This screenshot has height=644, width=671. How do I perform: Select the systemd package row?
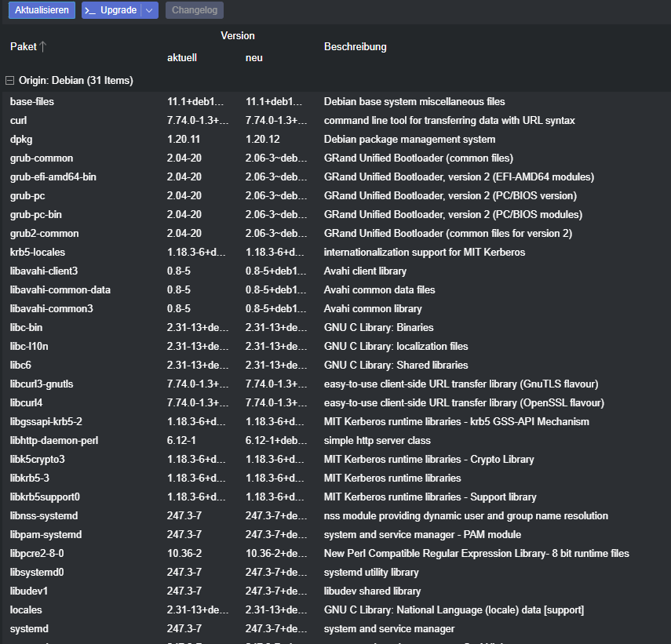[337, 628]
